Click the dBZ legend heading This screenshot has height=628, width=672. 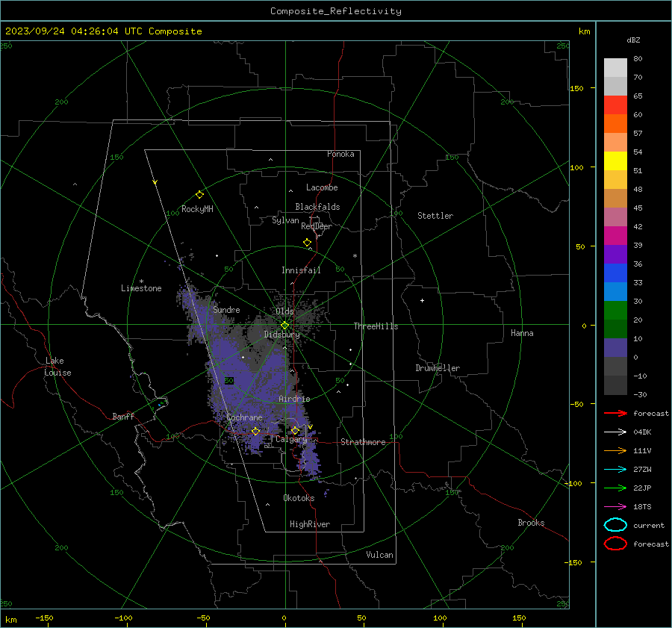[633, 40]
